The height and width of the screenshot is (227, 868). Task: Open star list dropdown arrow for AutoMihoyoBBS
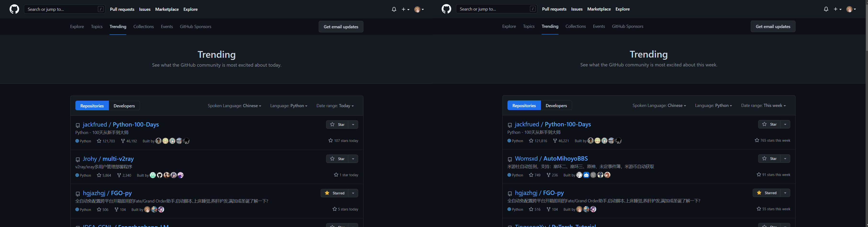(785, 158)
